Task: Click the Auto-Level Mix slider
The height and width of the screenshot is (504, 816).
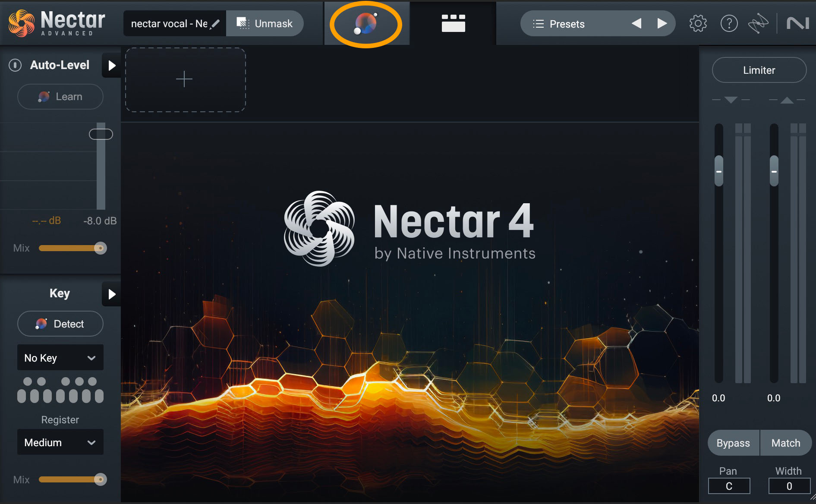Action: click(72, 248)
